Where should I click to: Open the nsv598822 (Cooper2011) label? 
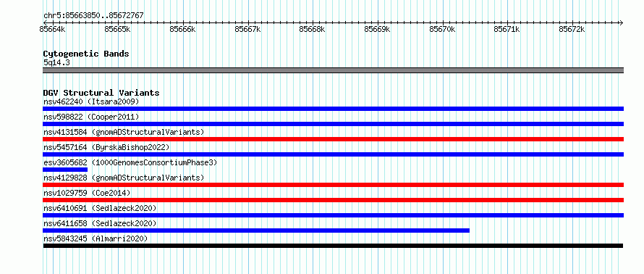point(91,117)
